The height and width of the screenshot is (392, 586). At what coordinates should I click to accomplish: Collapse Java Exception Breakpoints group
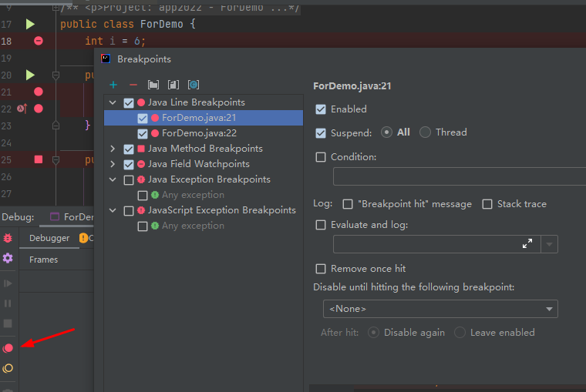[x=113, y=179]
